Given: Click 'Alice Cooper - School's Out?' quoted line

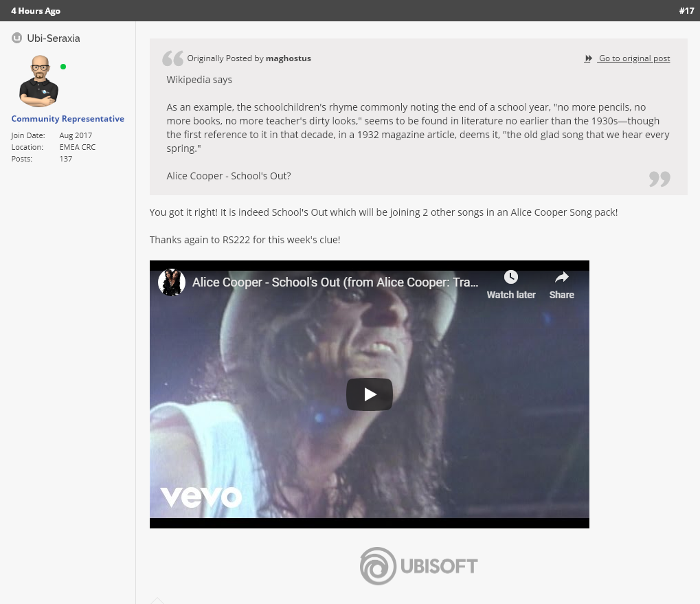Looking at the screenshot, I should tap(229, 176).
